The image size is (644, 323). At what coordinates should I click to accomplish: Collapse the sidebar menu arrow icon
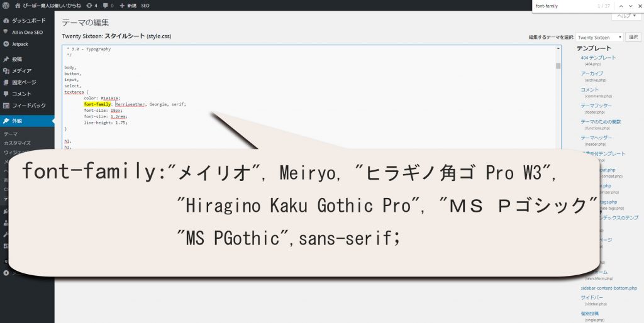(6, 273)
